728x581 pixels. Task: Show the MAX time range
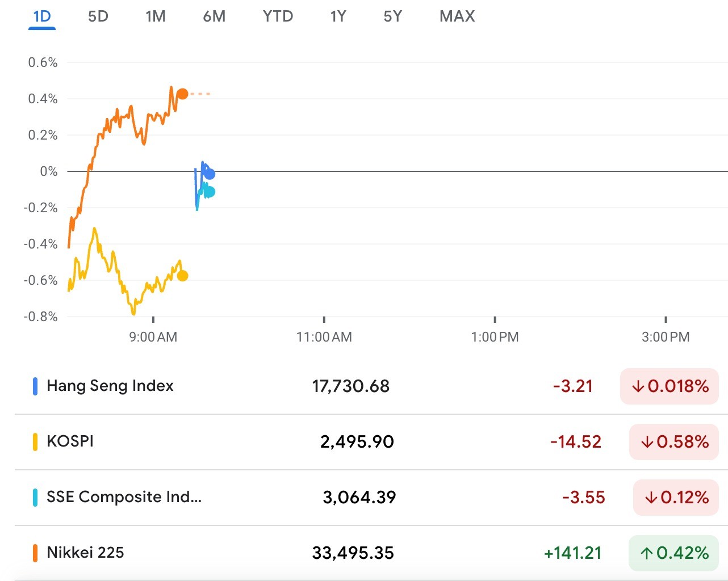pyautogui.click(x=457, y=16)
